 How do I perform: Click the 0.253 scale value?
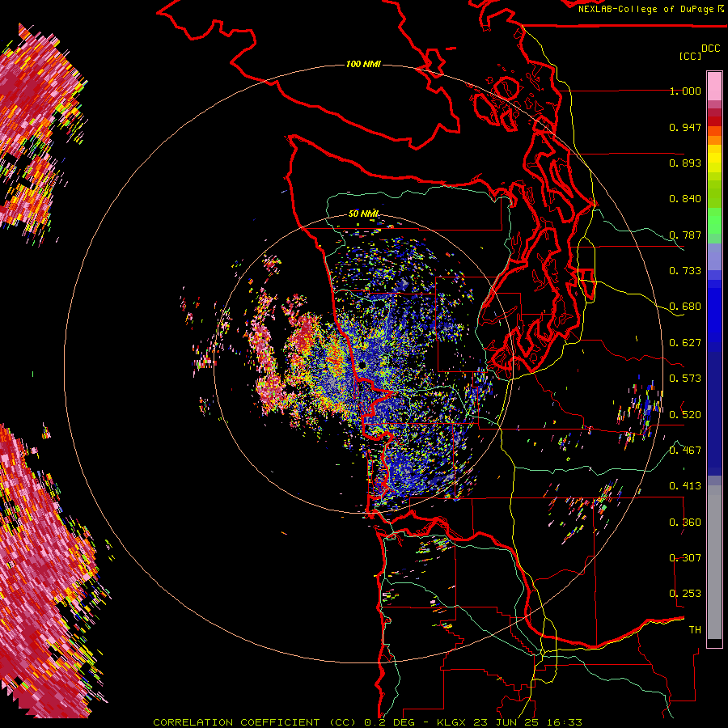tap(685, 594)
